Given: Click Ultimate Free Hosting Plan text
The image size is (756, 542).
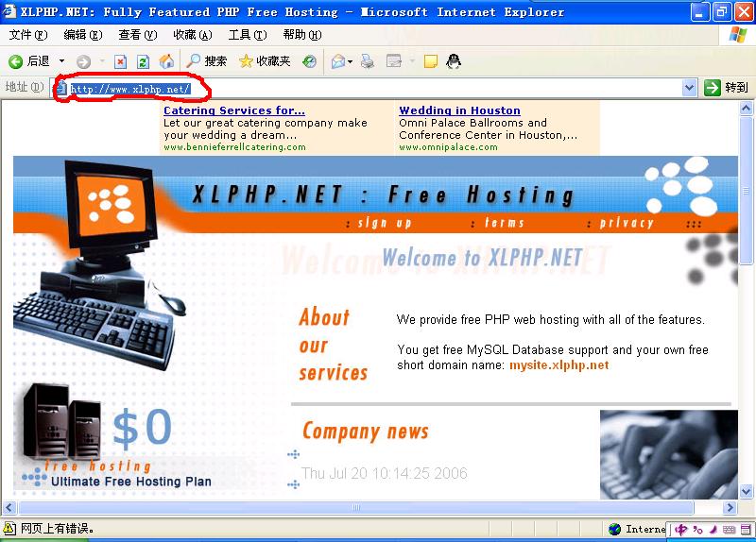Looking at the screenshot, I should point(131,482).
